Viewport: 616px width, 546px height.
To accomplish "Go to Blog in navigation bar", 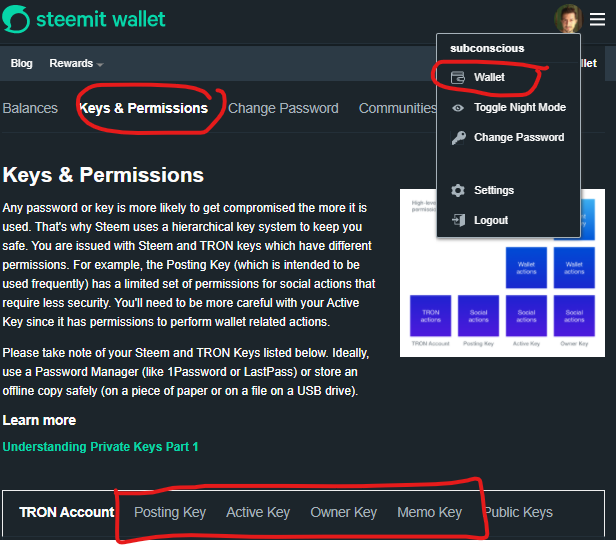I will pos(21,63).
